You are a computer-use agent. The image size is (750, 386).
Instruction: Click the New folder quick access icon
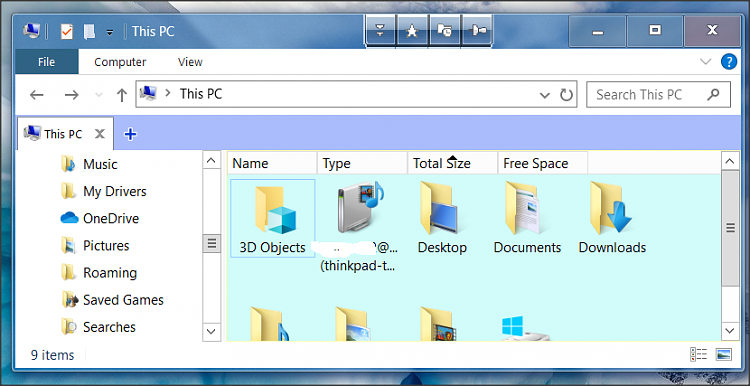coord(89,32)
